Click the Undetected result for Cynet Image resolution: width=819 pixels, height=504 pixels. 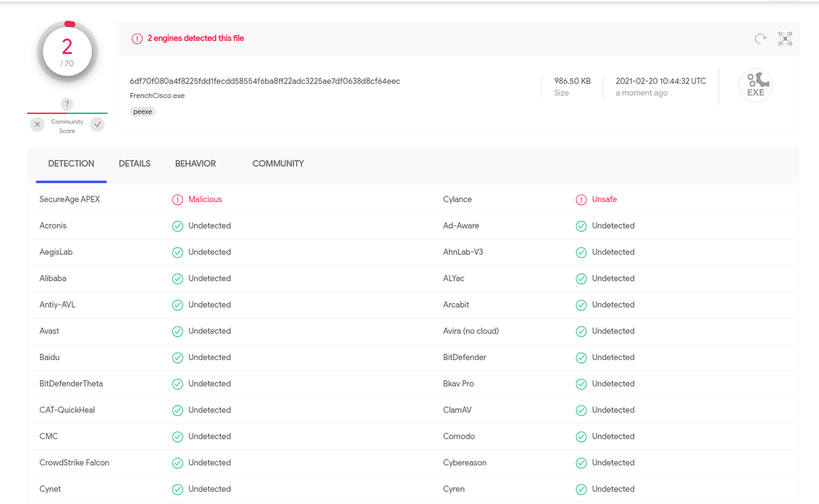coord(210,489)
